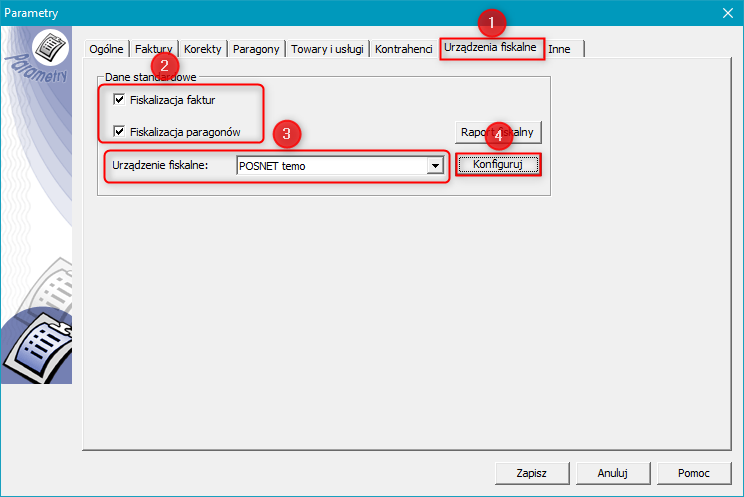Cancel changes with the Anuluj button
The height and width of the screenshot is (497, 744).
613,473
